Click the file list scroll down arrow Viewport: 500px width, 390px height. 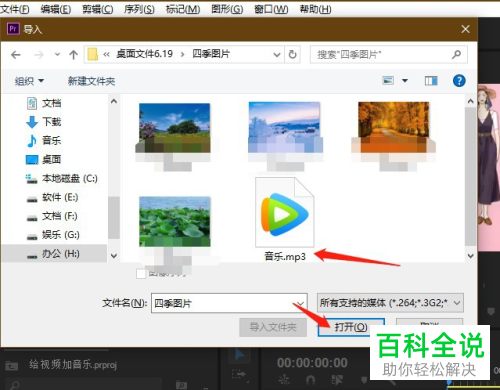471,256
